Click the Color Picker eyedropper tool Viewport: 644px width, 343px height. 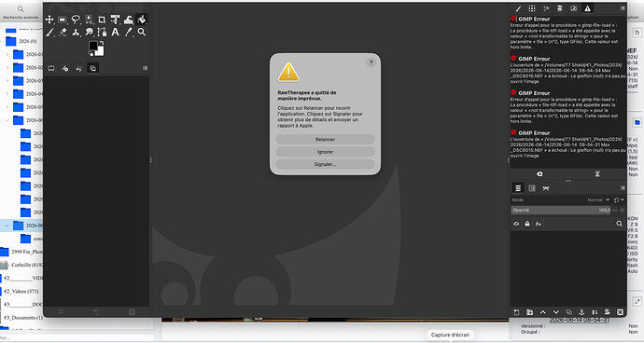129,32
